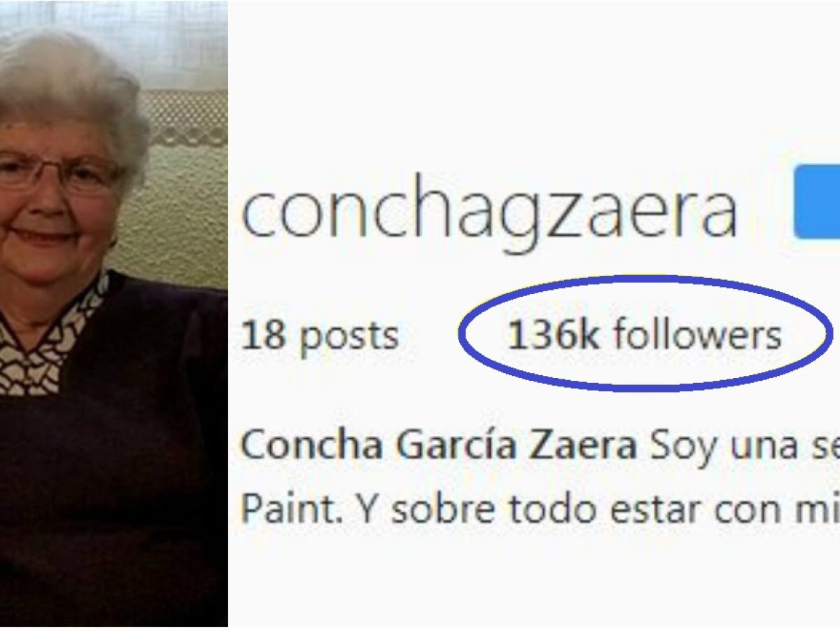Open the elderly woman's profile photo
Screen dimensions: 840x630
(113, 314)
